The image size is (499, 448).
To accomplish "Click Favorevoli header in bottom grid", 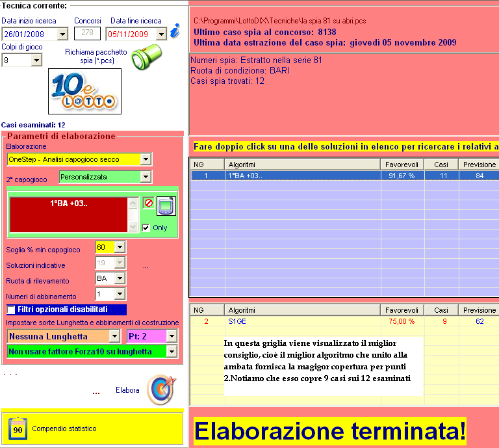I will [x=402, y=310].
